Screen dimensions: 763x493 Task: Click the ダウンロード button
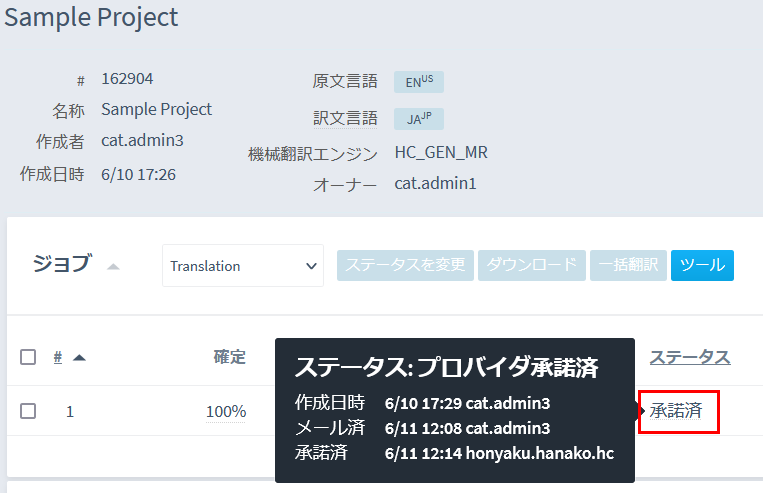(532, 265)
